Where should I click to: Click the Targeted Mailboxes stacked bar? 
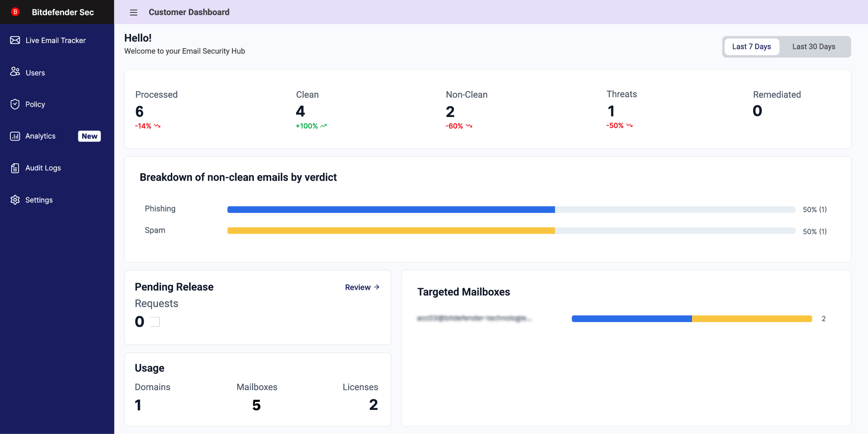pyautogui.click(x=691, y=319)
